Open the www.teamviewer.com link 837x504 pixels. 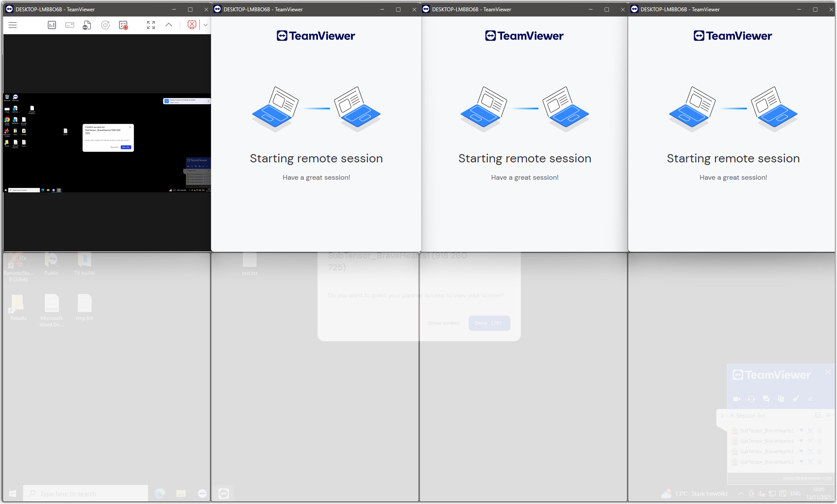(807, 478)
